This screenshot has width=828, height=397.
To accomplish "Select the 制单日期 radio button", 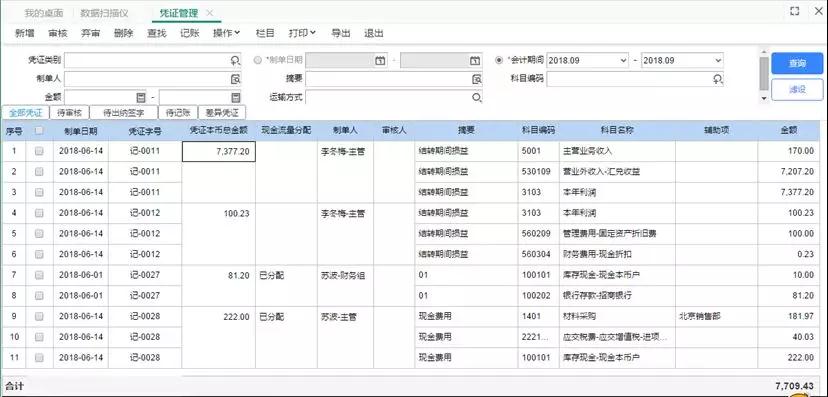I will pyautogui.click(x=258, y=60).
